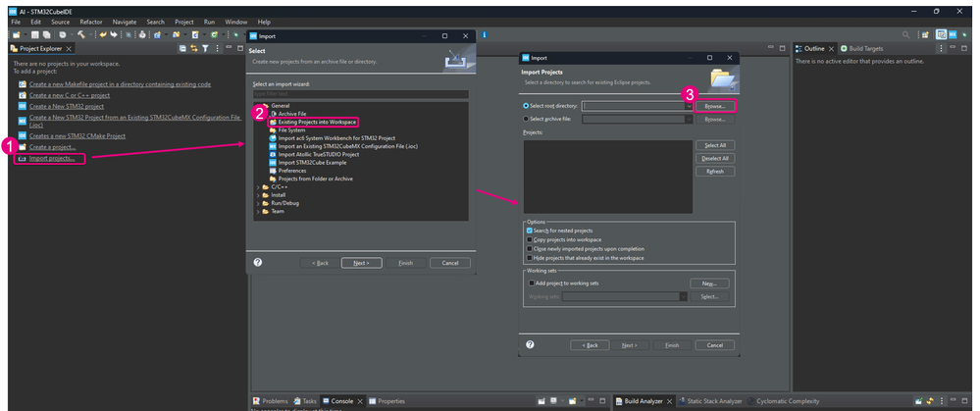
Task: Expand the C/C++ import category
Action: (258, 186)
